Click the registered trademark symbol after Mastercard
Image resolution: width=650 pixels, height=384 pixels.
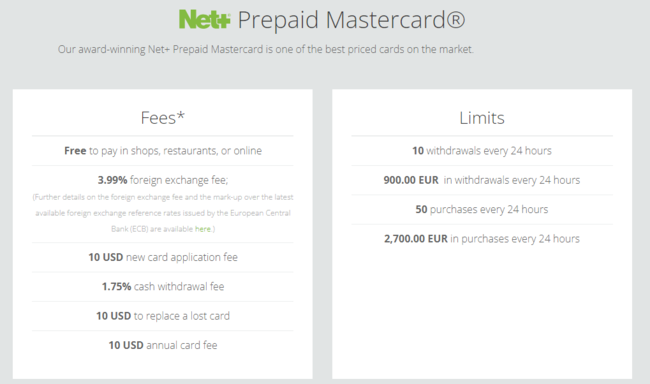pos(456,19)
